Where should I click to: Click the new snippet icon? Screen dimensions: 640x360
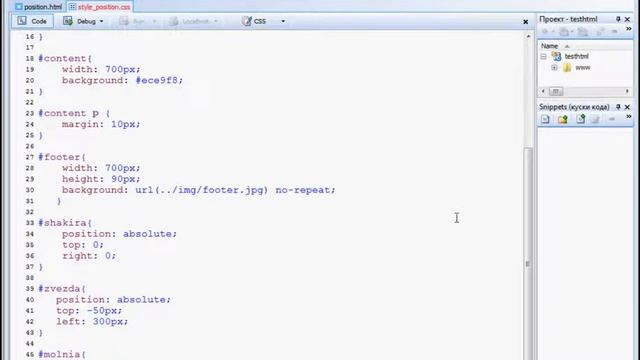[546, 119]
